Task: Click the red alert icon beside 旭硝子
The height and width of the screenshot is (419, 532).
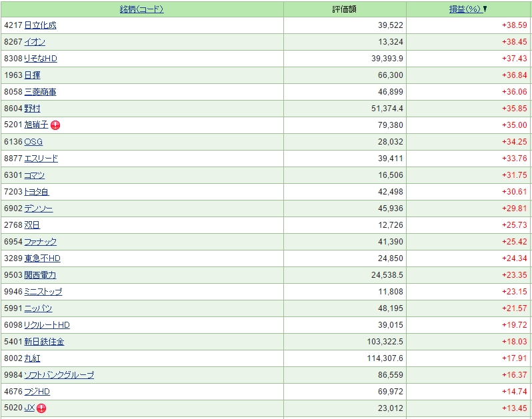Action: [x=55, y=125]
